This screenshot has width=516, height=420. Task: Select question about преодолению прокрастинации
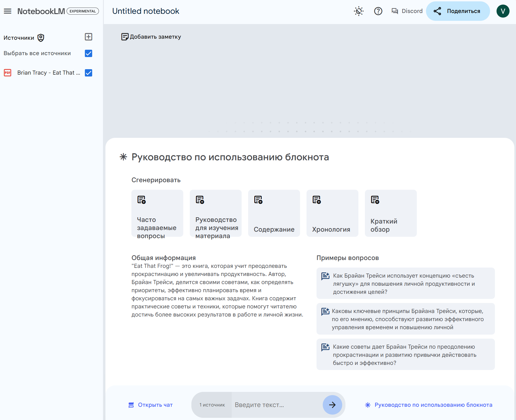(406, 354)
